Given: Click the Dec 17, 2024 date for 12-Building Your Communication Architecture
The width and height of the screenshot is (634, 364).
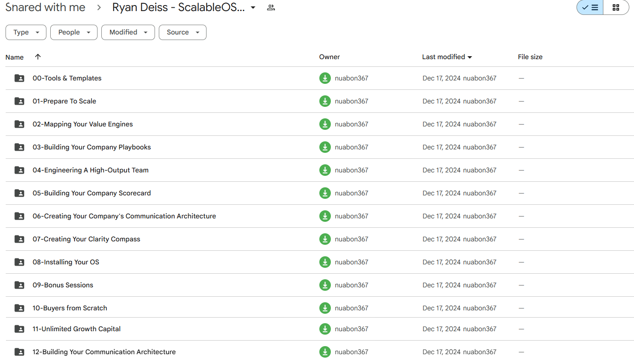Looking at the screenshot, I should point(442,352).
